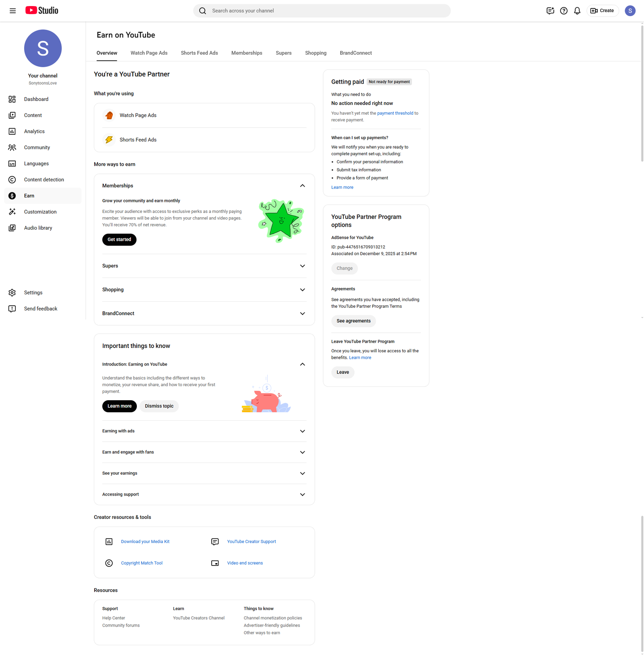Collapse the Memberships section
The height and width of the screenshot is (656, 644).
coord(302,186)
